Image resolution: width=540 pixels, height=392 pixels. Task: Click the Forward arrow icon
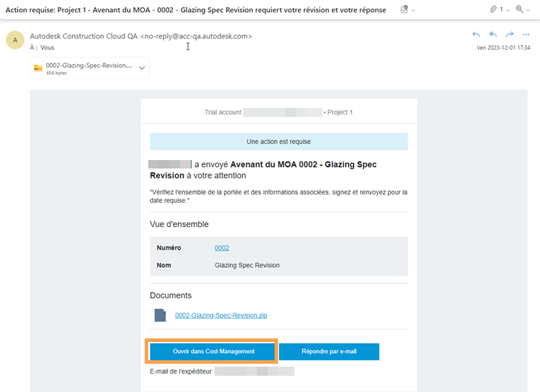pos(510,35)
